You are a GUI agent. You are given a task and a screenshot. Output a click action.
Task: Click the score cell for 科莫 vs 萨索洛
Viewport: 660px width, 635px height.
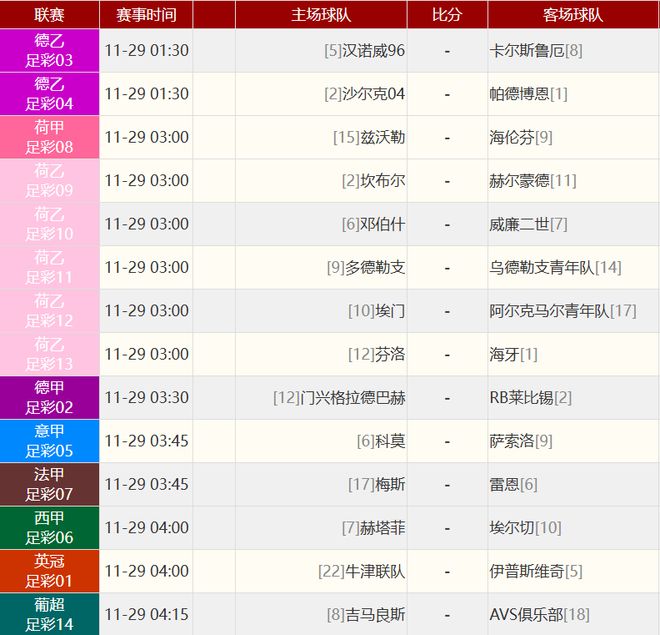tap(447, 441)
